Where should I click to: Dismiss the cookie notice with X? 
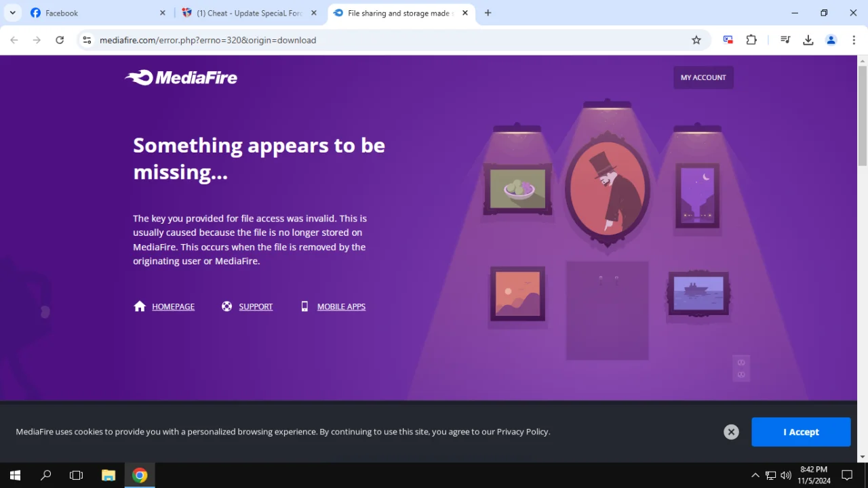click(x=731, y=432)
